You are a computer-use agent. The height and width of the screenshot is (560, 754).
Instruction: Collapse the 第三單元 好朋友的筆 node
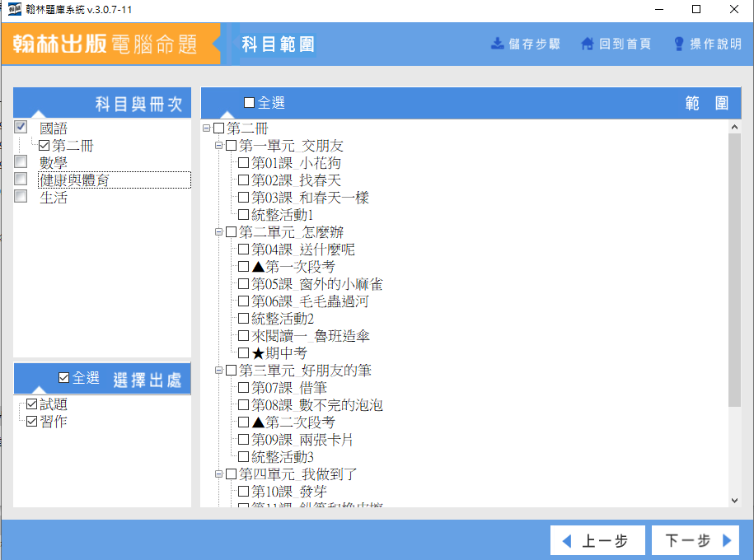coord(219,371)
